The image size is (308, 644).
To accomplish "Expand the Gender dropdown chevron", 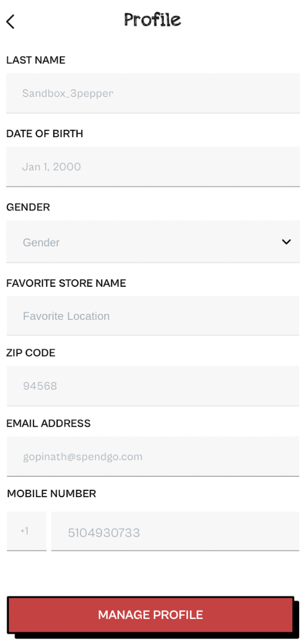I will click(x=286, y=242).
